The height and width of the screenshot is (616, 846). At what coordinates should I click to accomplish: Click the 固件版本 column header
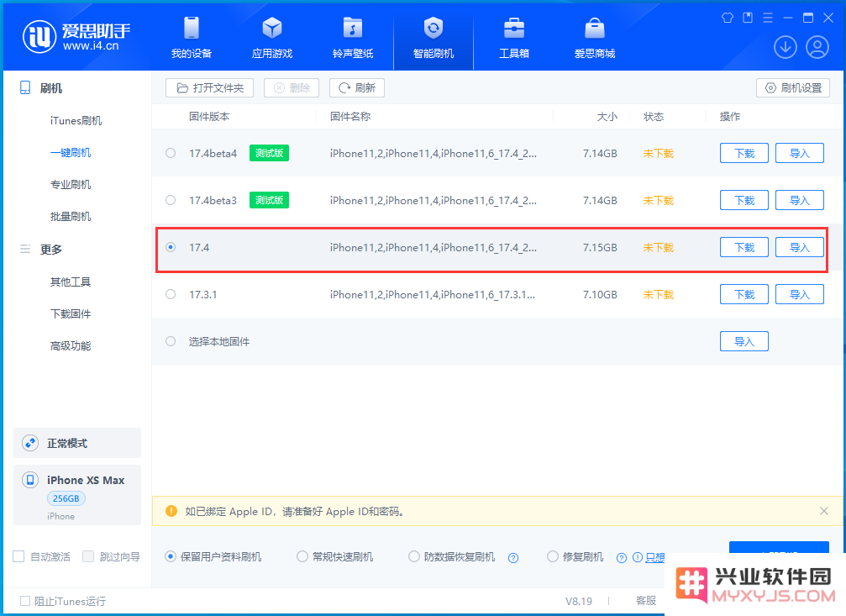209,117
